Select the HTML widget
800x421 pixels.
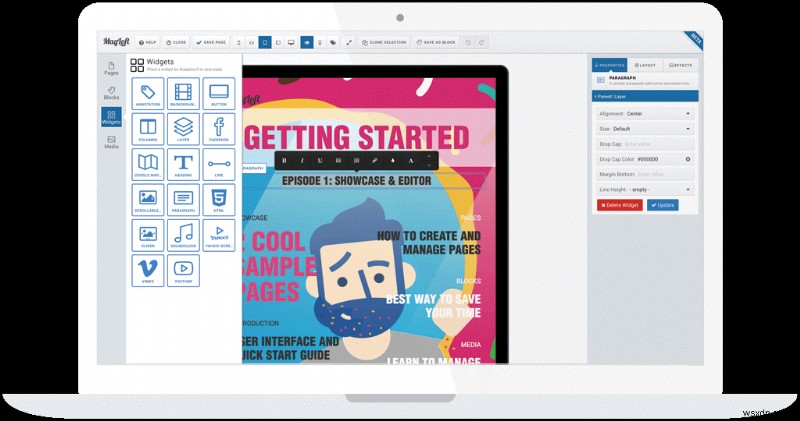pyautogui.click(x=219, y=200)
